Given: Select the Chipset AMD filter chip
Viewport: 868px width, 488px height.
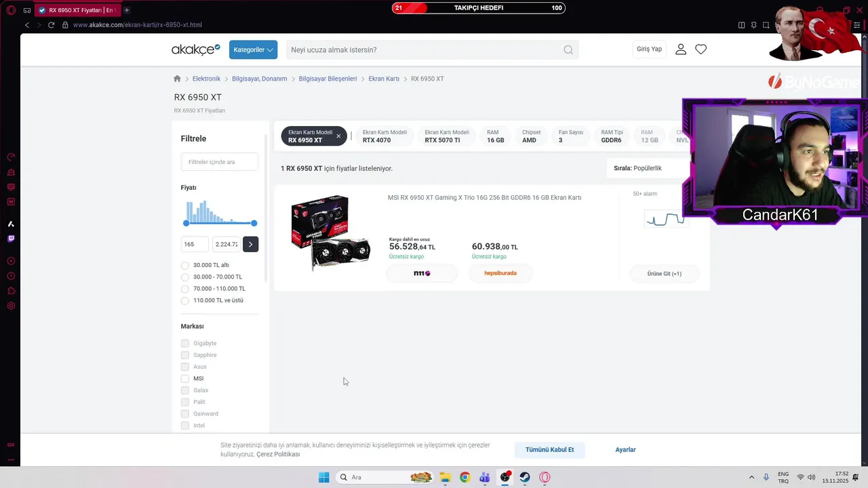Looking at the screenshot, I should (x=532, y=136).
